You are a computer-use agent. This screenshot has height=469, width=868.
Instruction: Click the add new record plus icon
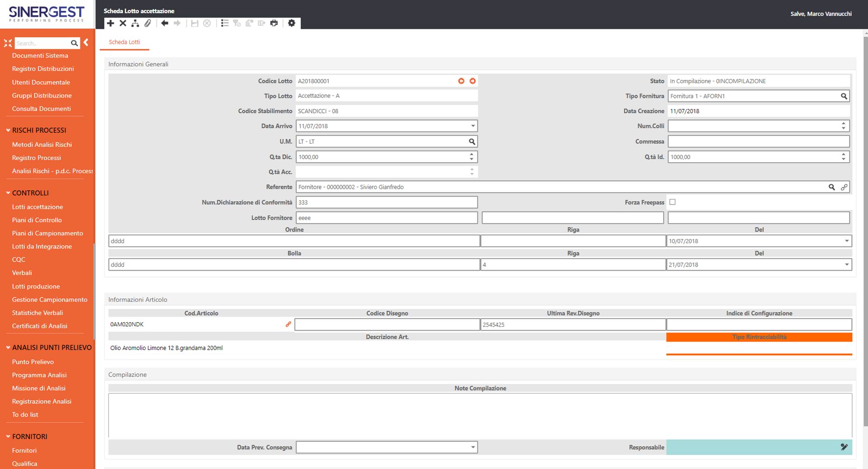pyautogui.click(x=110, y=23)
